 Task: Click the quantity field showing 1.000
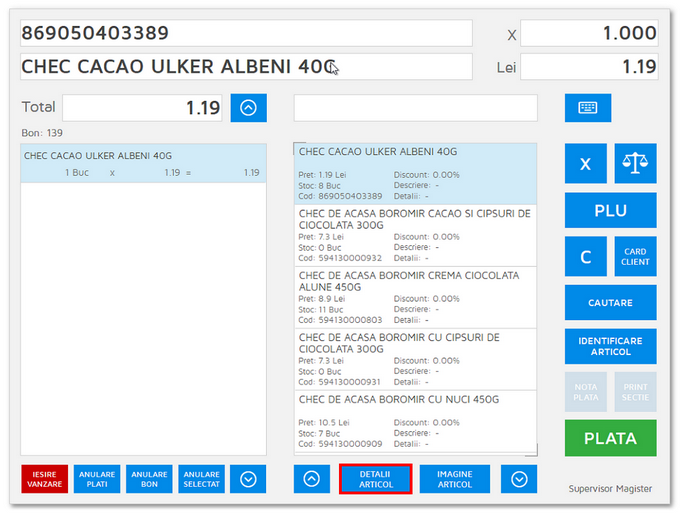589,33
